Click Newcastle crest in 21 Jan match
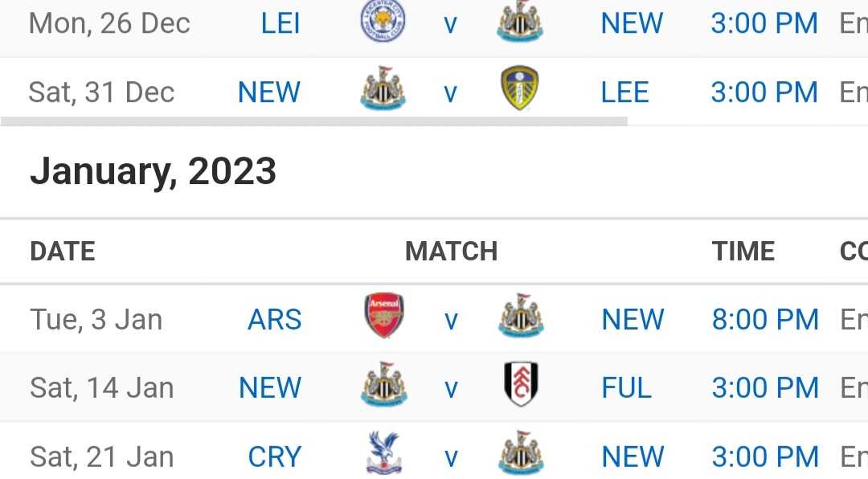868x479 pixels. click(x=521, y=453)
